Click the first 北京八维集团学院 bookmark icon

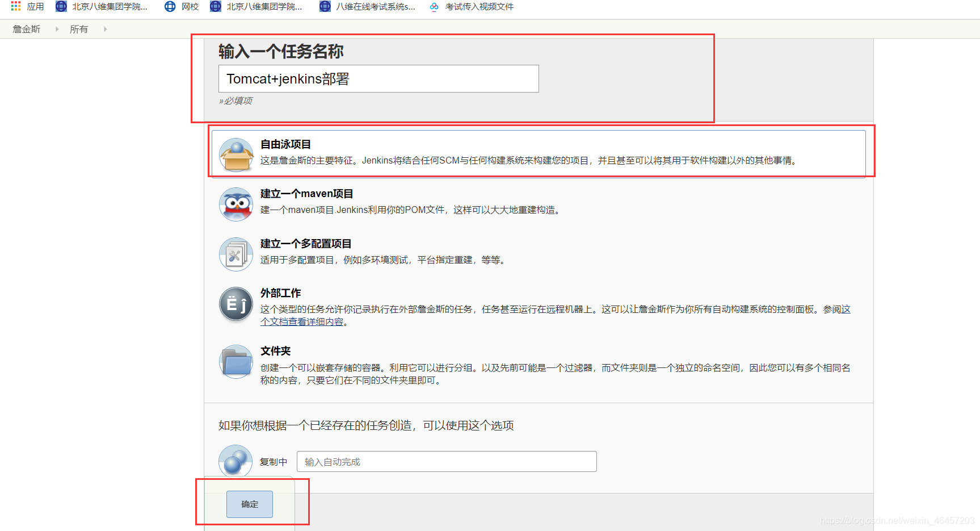coord(61,6)
